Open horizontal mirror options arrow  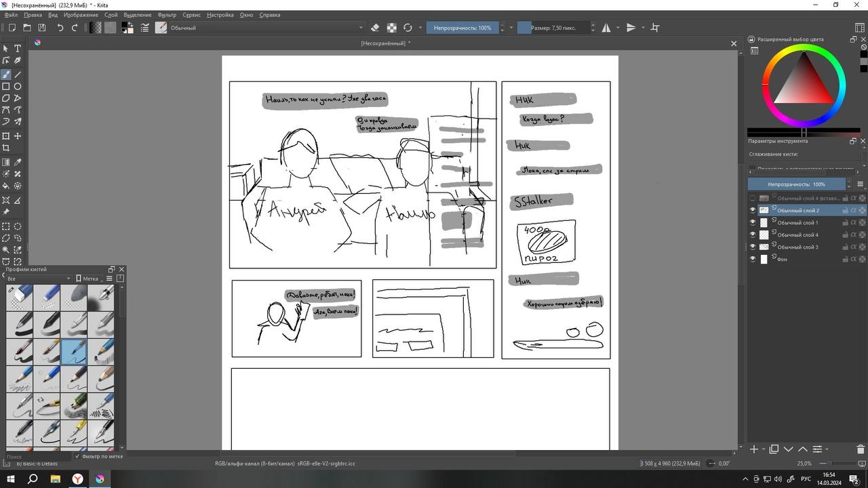(x=616, y=28)
